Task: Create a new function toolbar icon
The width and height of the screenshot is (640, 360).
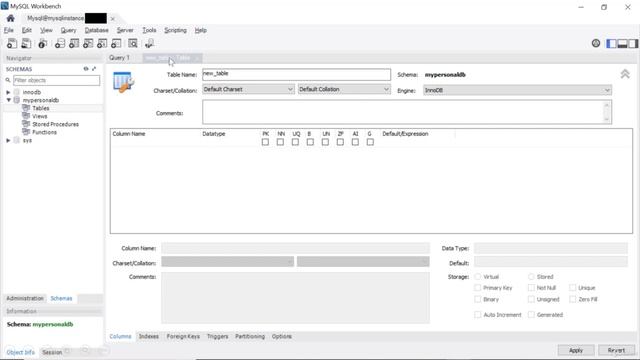Action: click(x=116, y=43)
